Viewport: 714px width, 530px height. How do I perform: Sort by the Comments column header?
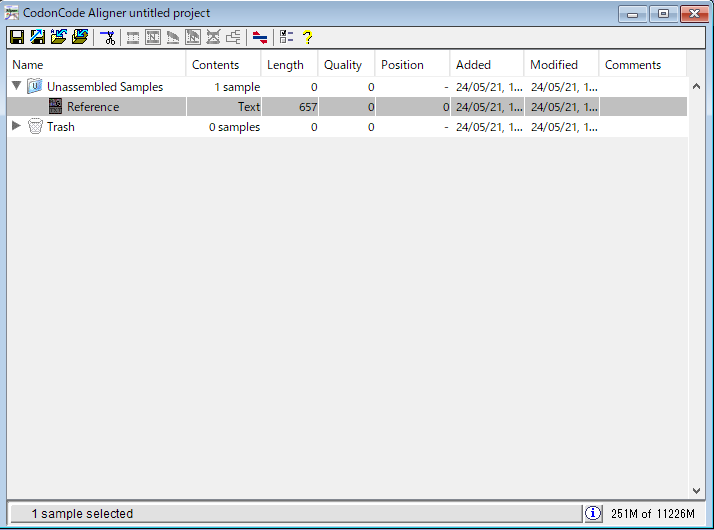point(643,65)
